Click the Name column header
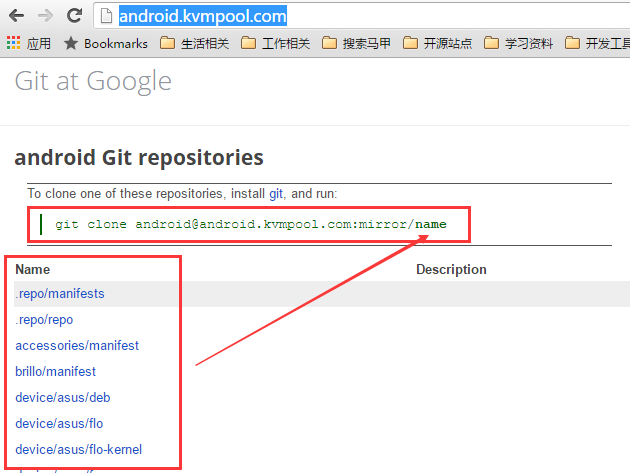 33,270
